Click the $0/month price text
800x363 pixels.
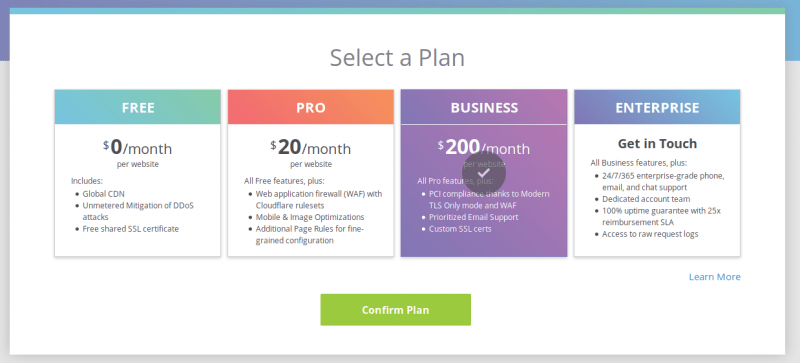click(137, 148)
